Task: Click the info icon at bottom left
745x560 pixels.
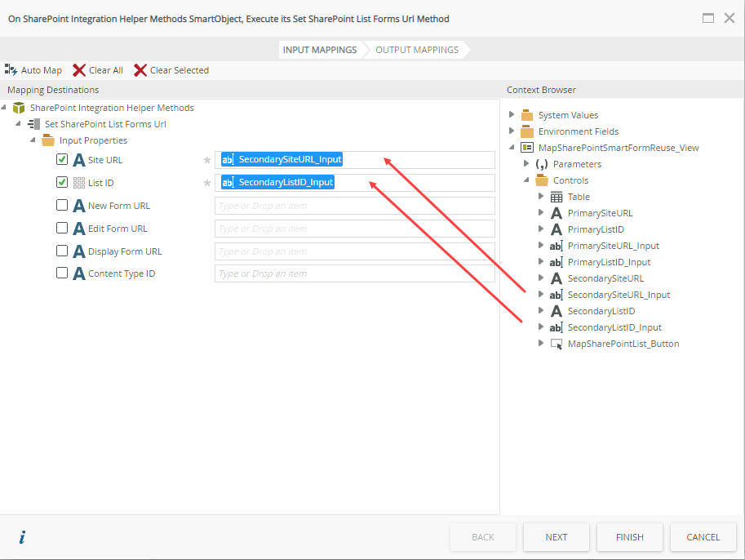Action: 22,537
